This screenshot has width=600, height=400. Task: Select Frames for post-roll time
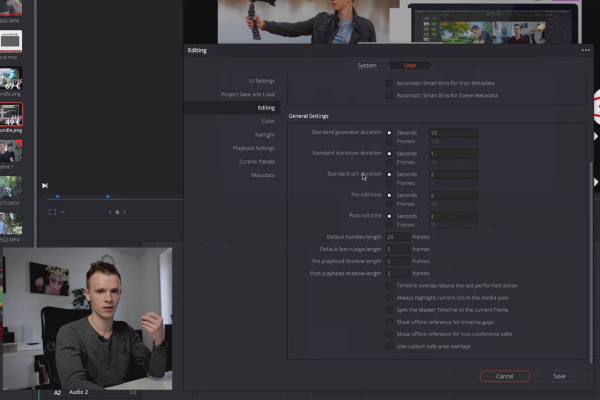(389, 225)
